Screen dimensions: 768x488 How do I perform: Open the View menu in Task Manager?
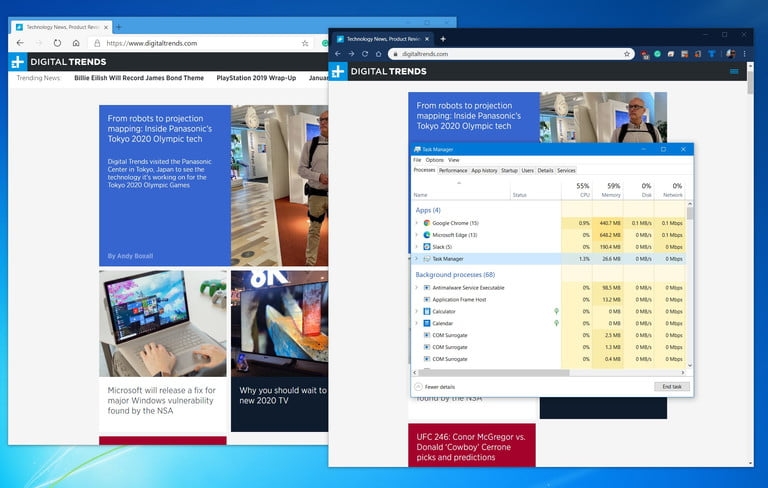[x=454, y=160]
